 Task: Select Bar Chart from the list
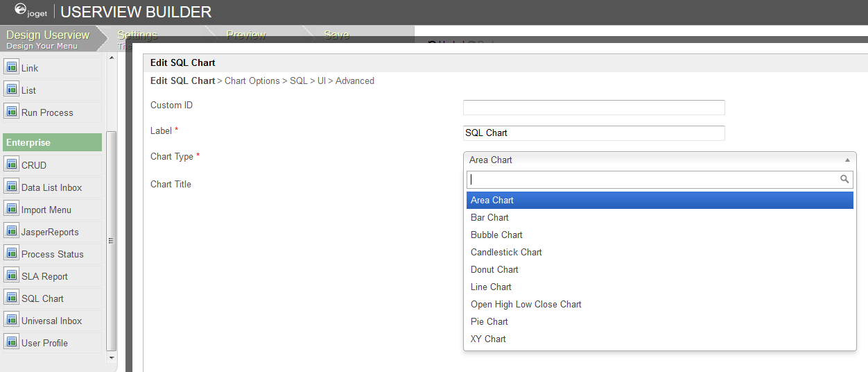tap(489, 217)
